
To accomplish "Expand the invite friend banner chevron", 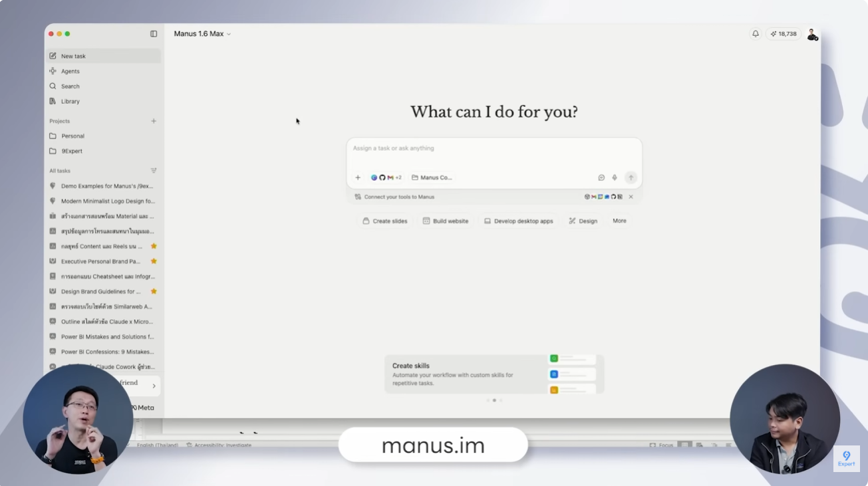I will [x=154, y=386].
